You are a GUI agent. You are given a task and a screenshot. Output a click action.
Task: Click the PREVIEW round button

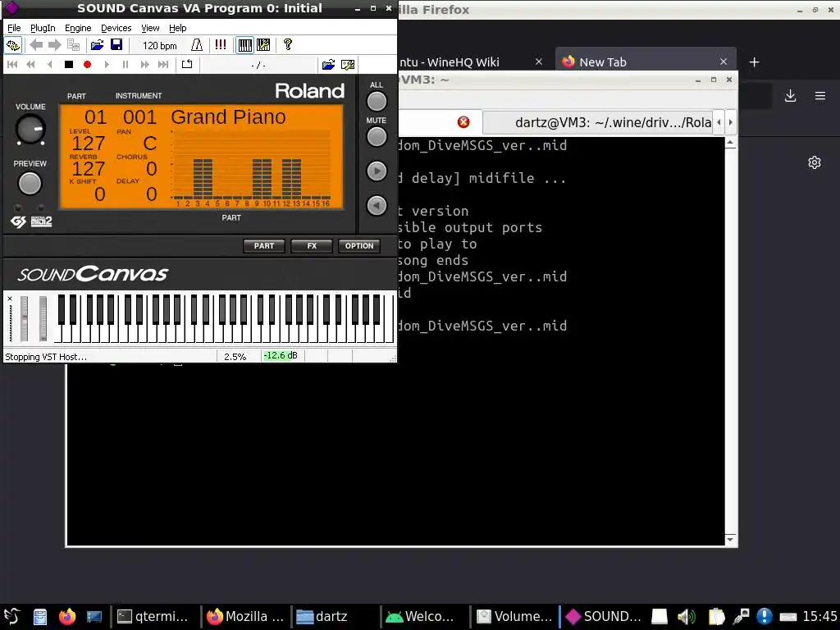point(30,184)
